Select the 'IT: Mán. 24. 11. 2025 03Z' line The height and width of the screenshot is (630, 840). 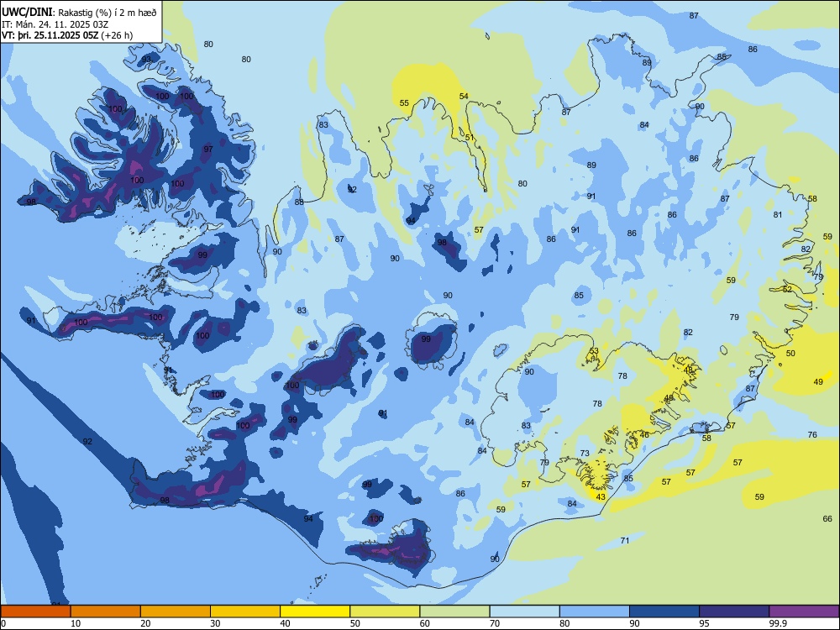(55, 24)
